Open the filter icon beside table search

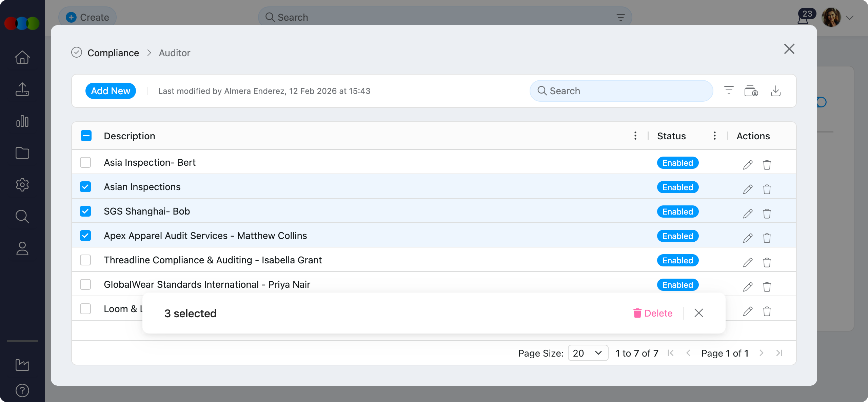click(x=729, y=90)
